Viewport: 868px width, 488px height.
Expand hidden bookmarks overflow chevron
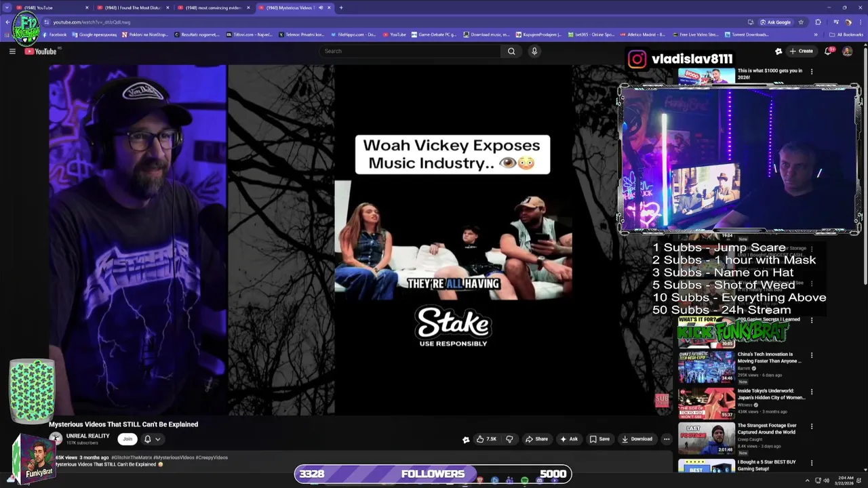pyautogui.click(x=816, y=35)
